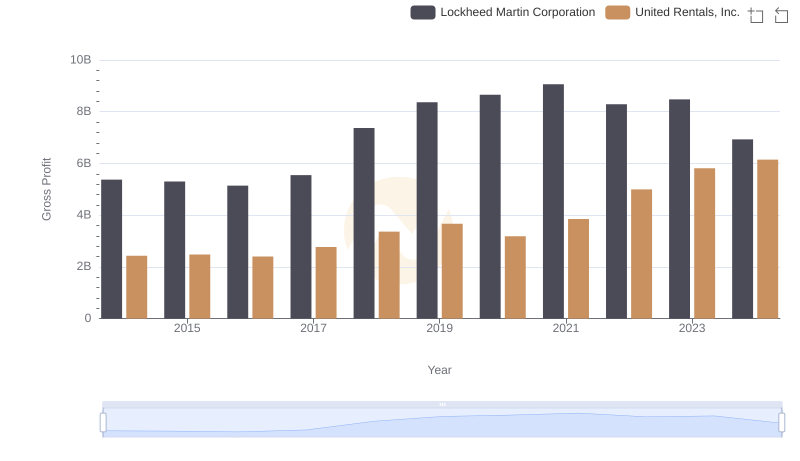Screen dimensions: 800x461
Task: Toggle United Rentals, Inc. legend series
Action: (672, 12)
